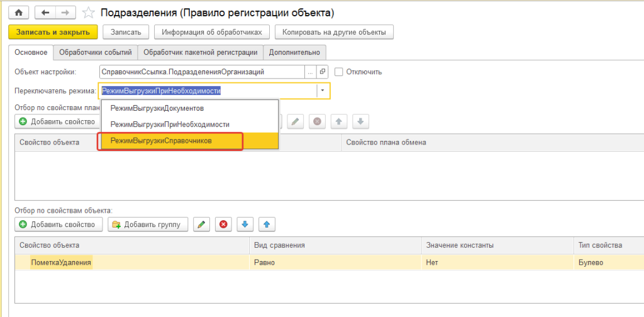
Task: Click the ellipsis select button for Объект настройки
Action: (x=310, y=72)
